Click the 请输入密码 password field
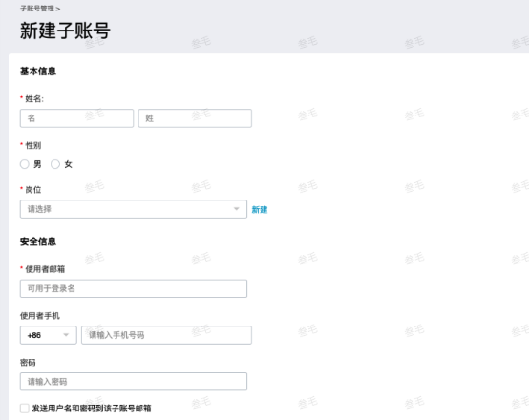Viewport: 529px width, 420px height. (134, 382)
